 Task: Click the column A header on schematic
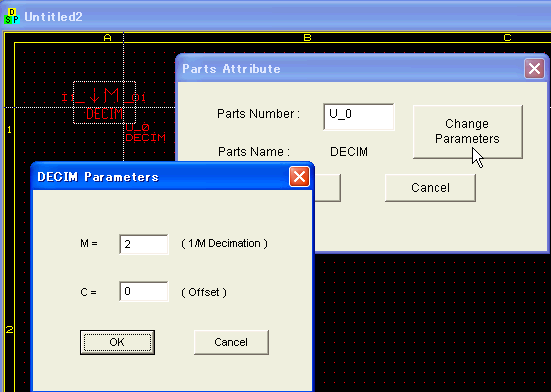(108, 38)
